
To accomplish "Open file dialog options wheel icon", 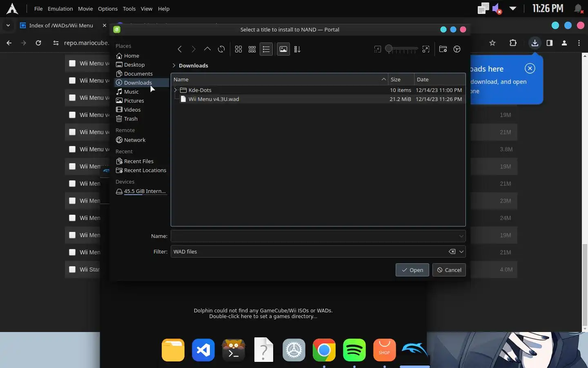I will point(457,49).
